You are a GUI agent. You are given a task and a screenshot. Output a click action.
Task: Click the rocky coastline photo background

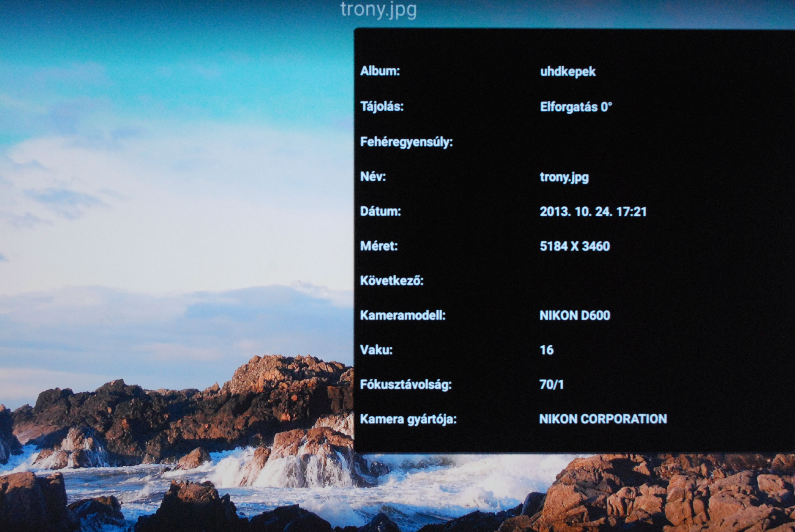170,441
